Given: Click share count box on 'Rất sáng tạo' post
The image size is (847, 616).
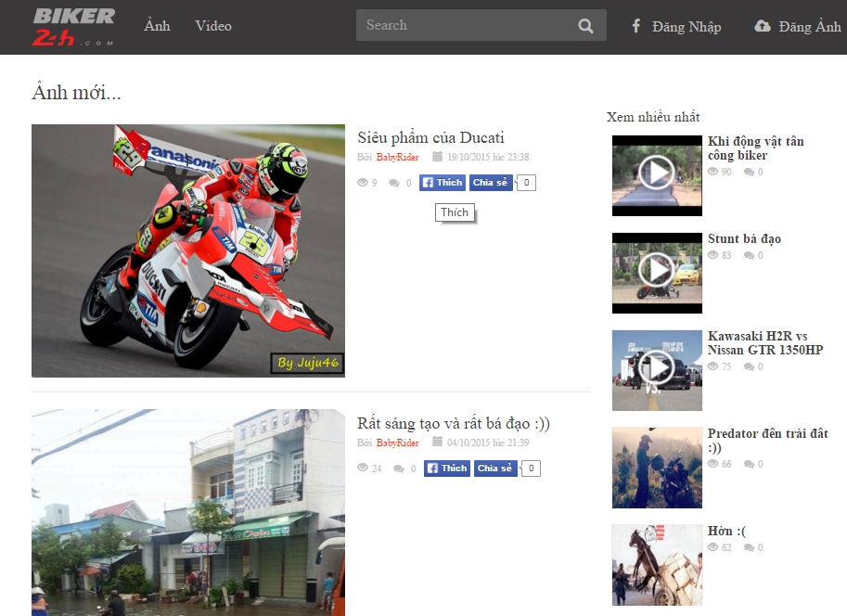Looking at the screenshot, I should pyautogui.click(x=531, y=468).
